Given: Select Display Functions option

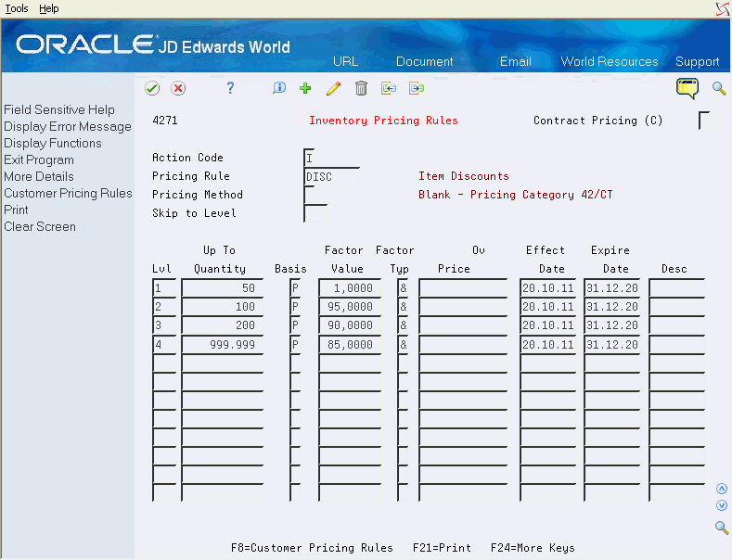Looking at the screenshot, I should [53, 144].
